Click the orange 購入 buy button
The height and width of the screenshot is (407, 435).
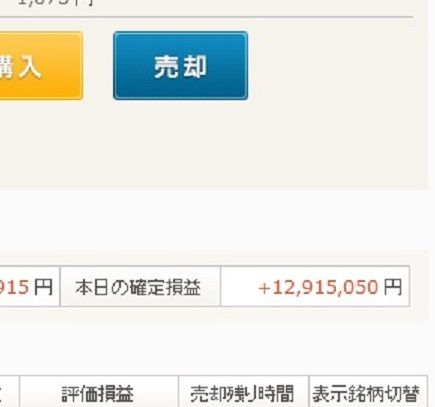(x=41, y=66)
